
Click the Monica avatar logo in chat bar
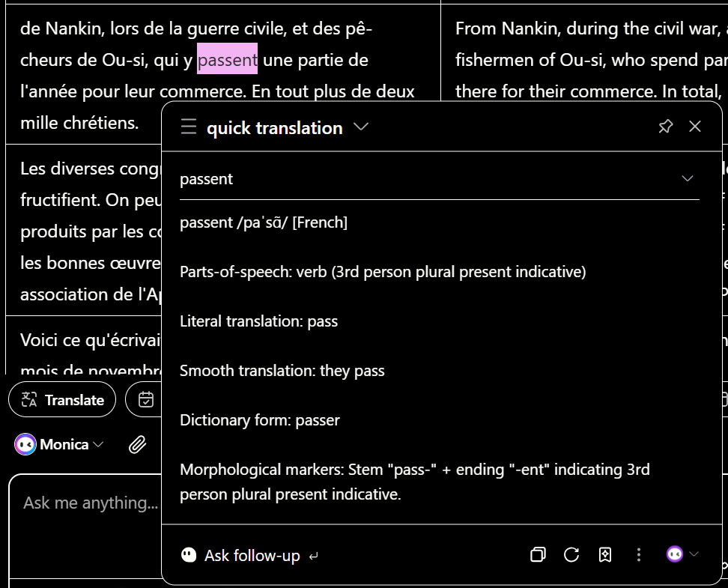coord(25,445)
